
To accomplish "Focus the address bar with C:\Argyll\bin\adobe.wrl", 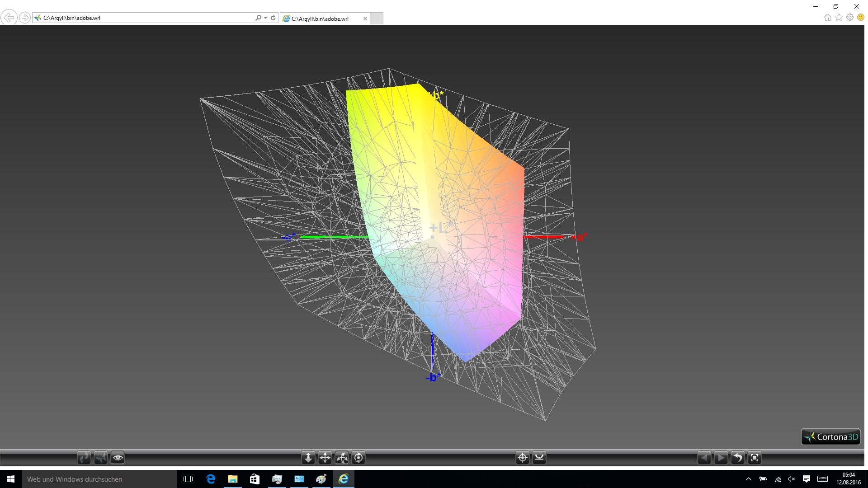I will point(145,18).
